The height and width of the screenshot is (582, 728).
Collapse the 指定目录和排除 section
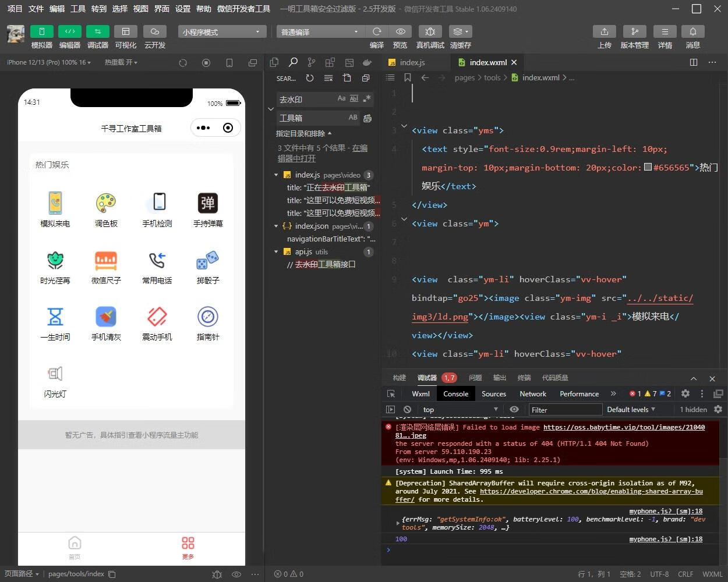click(304, 133)
